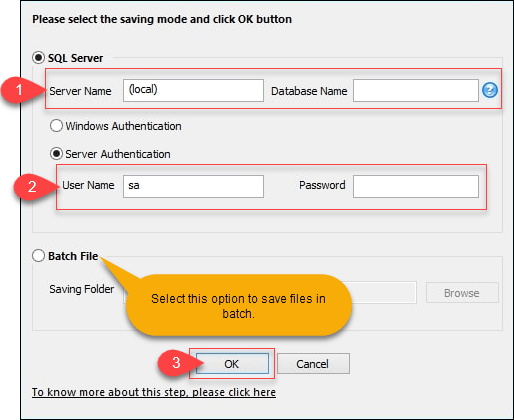Click the Saving Folder path field
Viewport: 514px width, 420px height.
point(383,293)
